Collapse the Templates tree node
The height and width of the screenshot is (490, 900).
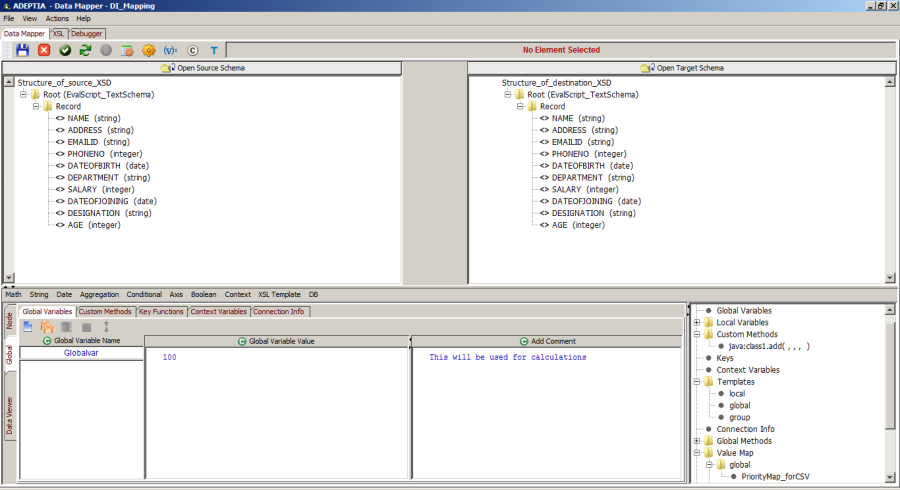[697, 382]
